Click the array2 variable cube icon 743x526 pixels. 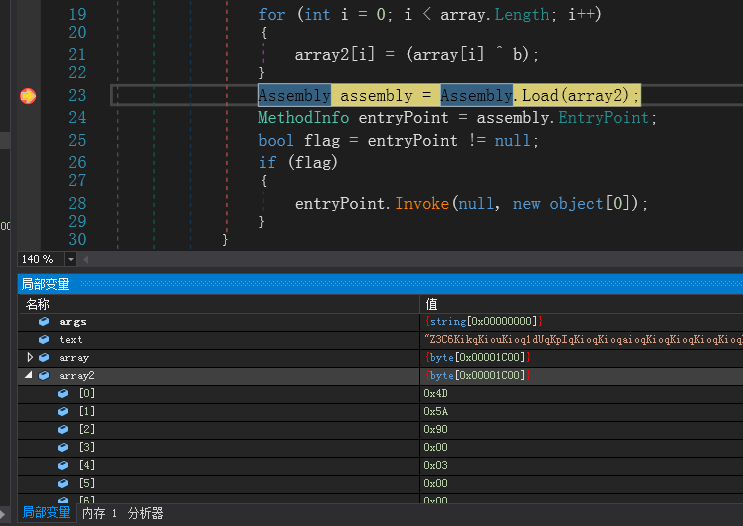[x=44, y=375]
